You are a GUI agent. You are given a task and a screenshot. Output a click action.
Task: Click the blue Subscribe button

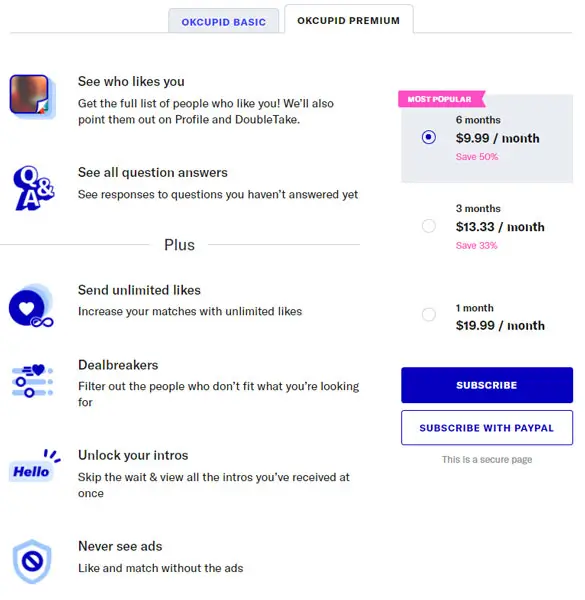(487, 385)
